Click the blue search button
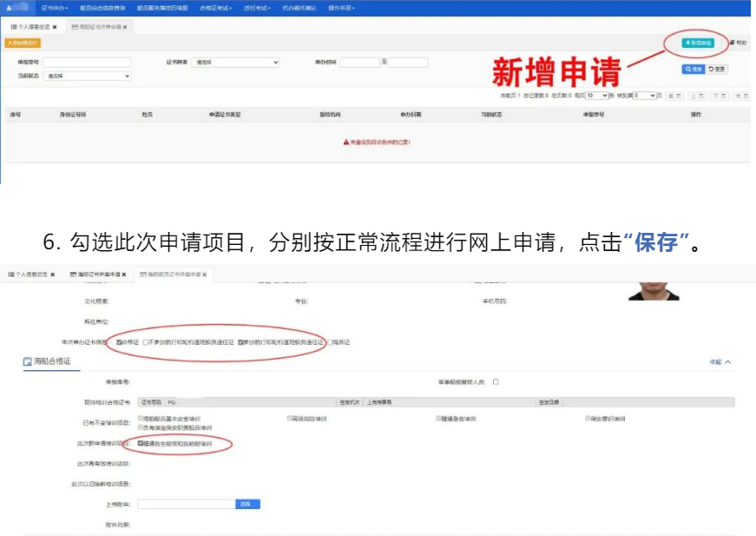Viewport: 756px width, 536px height. [693, 69]
